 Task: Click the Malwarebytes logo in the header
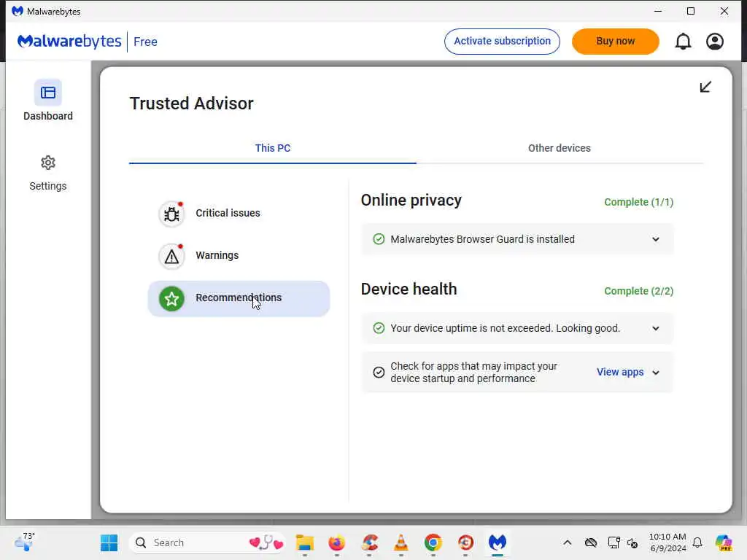[69, 42]
